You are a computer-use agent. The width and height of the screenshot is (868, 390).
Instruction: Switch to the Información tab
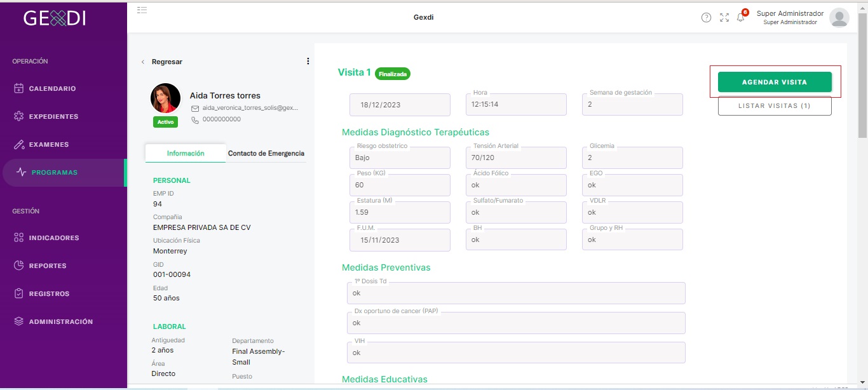(186, 153)
